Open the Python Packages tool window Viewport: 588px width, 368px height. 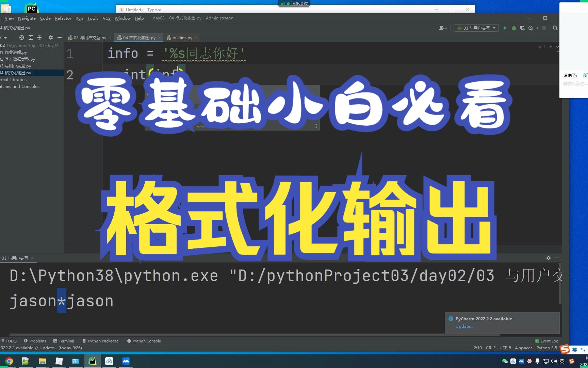100,341
